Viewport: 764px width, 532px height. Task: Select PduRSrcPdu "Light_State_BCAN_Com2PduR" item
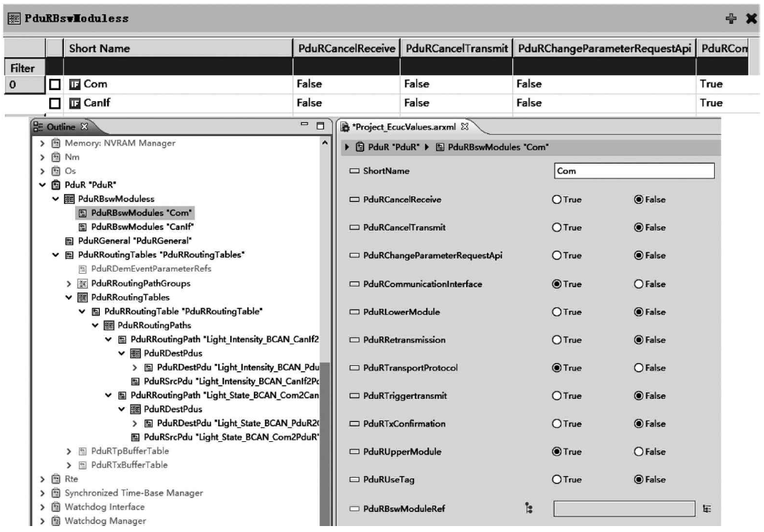click(x=231, y=437)
